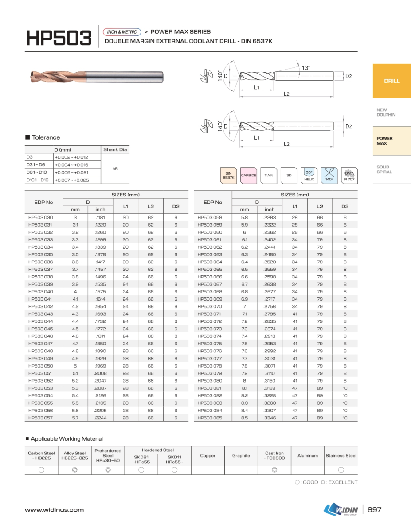Click the orange DRILL section tab
The image size is (411, 532).
coord(391,81)
